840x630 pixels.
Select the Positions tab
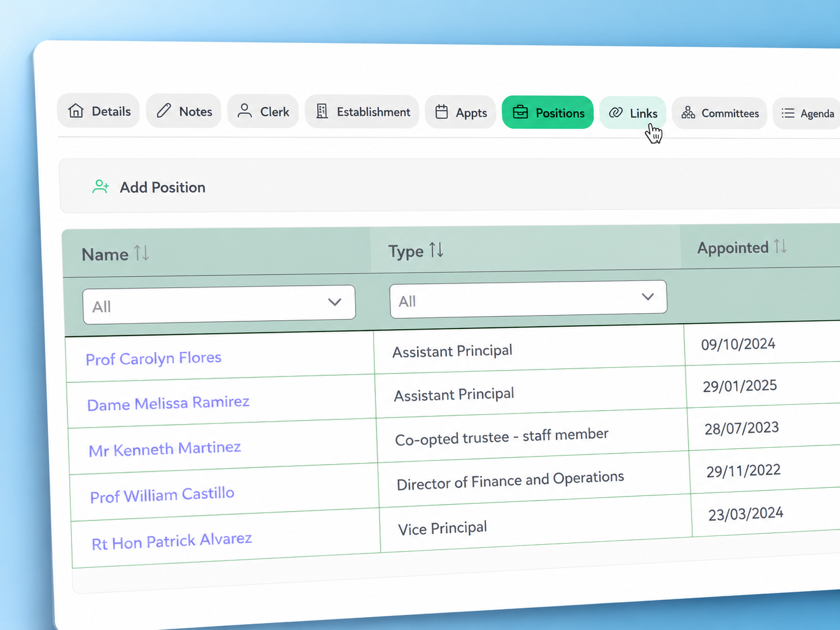click(x=548, y=113)
